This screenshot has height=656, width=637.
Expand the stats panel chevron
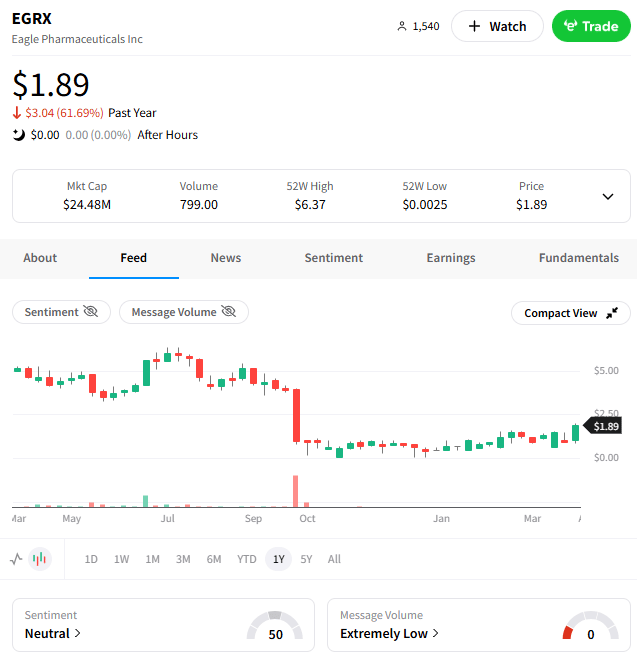point(608,196)
